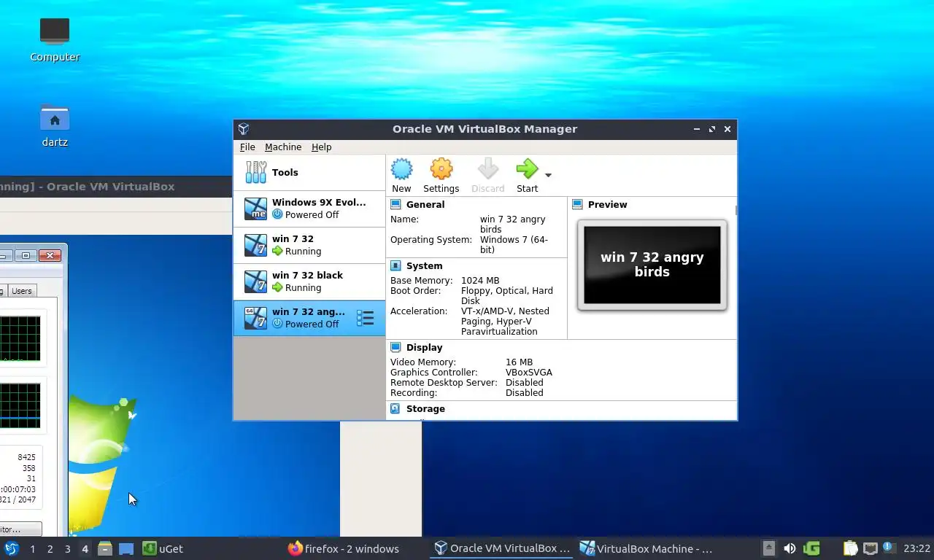
Task: Click the notification info tray icon
Action: pyautogui.click(x=889, y=547)
